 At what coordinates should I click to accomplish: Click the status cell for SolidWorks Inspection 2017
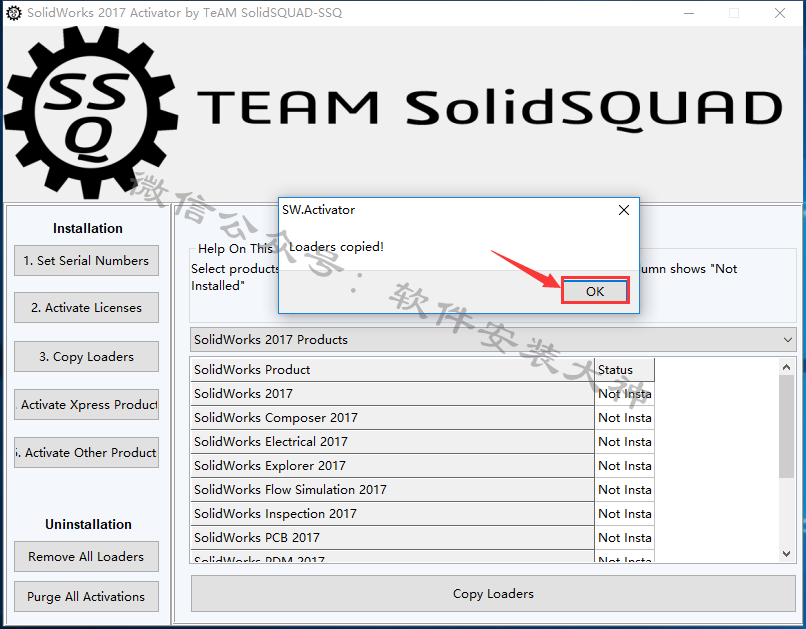625,513
